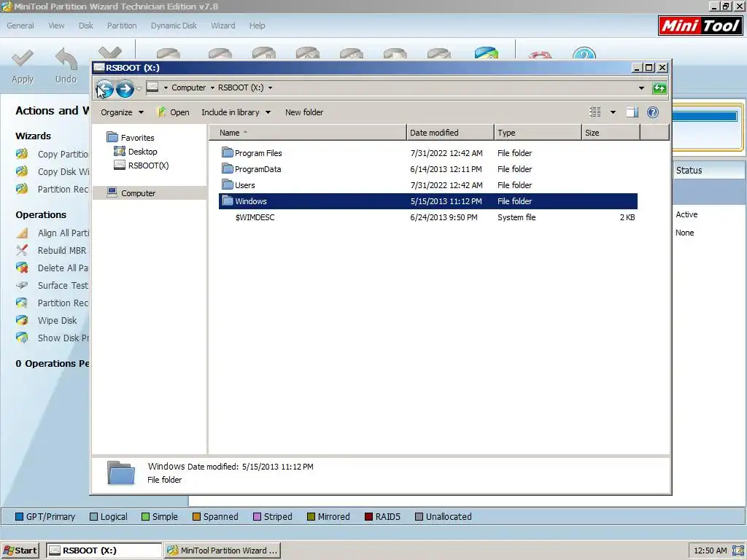The image size is (747, 560).
Task: Sort by Name column header
Action: click(x=308, y=133)
